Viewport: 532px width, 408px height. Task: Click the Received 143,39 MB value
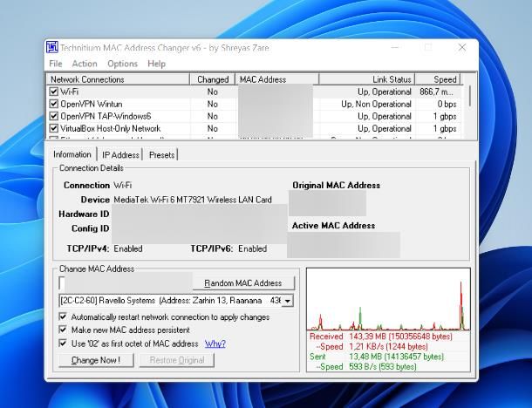point(400,337)
